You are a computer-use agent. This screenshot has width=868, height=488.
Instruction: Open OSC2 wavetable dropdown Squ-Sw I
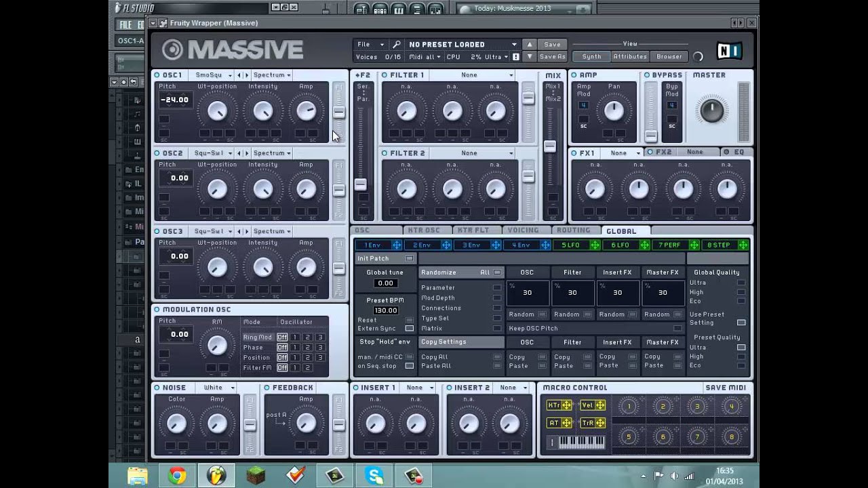212,153
